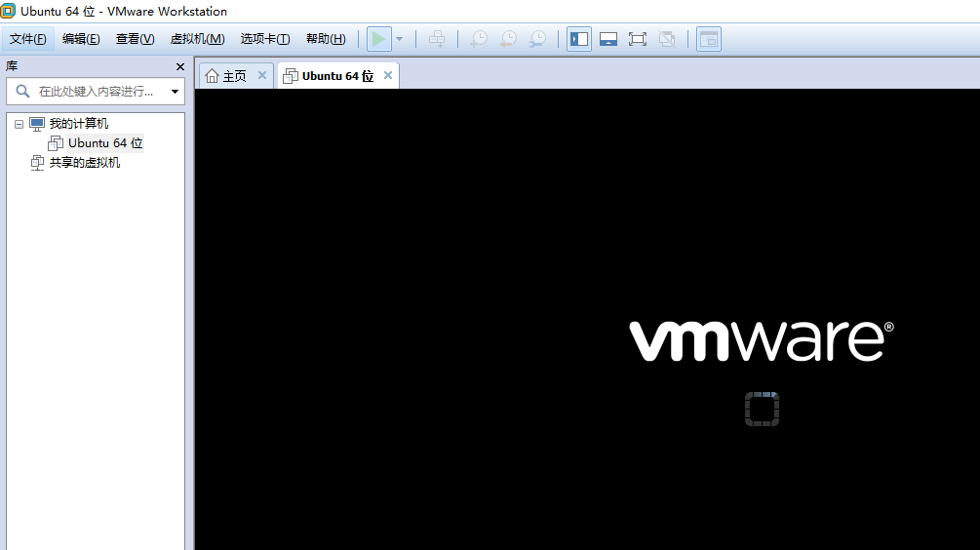Enter full screen mode
This screenshot has width=980, height=550.
(638, 39)
